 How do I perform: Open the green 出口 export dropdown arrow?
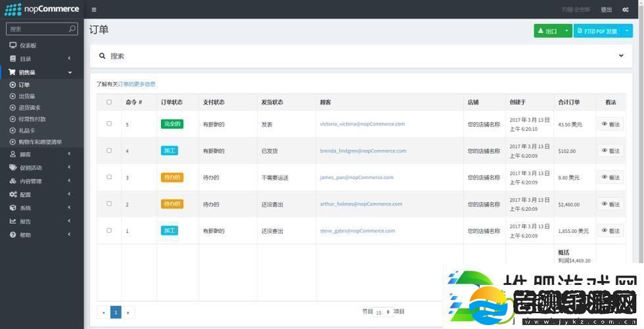click(x=567, y=31)
